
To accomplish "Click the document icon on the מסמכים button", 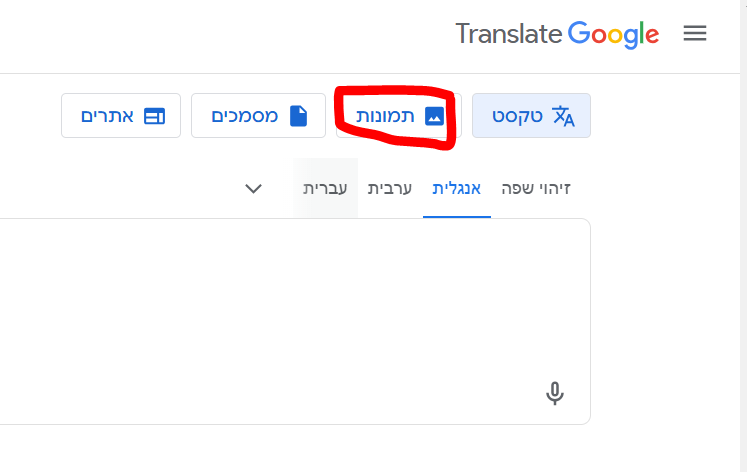I will pos(298,116).
